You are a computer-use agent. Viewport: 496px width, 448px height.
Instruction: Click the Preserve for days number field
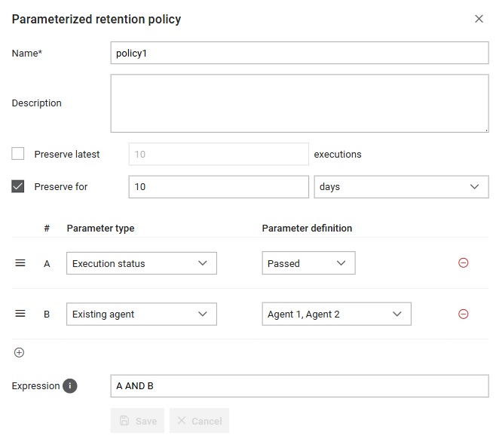pyautogui.click(x=219, y=187)
